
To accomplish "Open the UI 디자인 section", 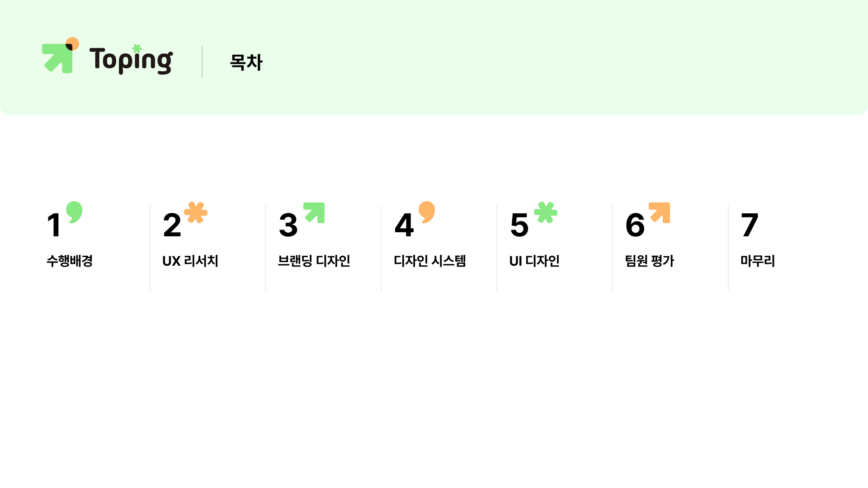I will (534, 261).
